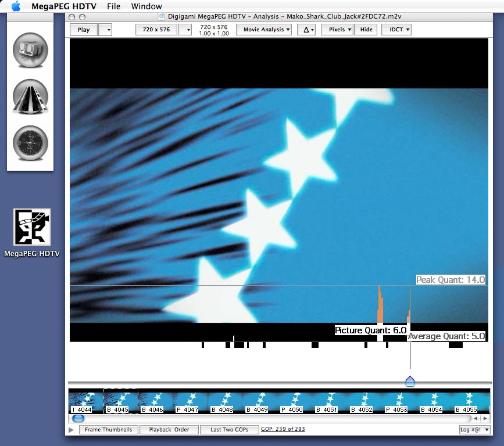Select frame thumbnail B 4048
The image size is (504, 446).
[226, 401]
